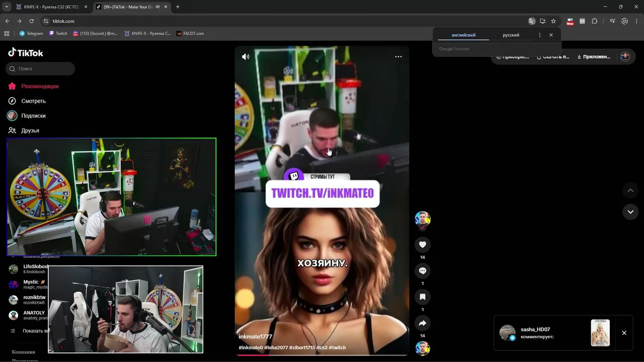Open the Twitch bookmark

tap(58, 34)
